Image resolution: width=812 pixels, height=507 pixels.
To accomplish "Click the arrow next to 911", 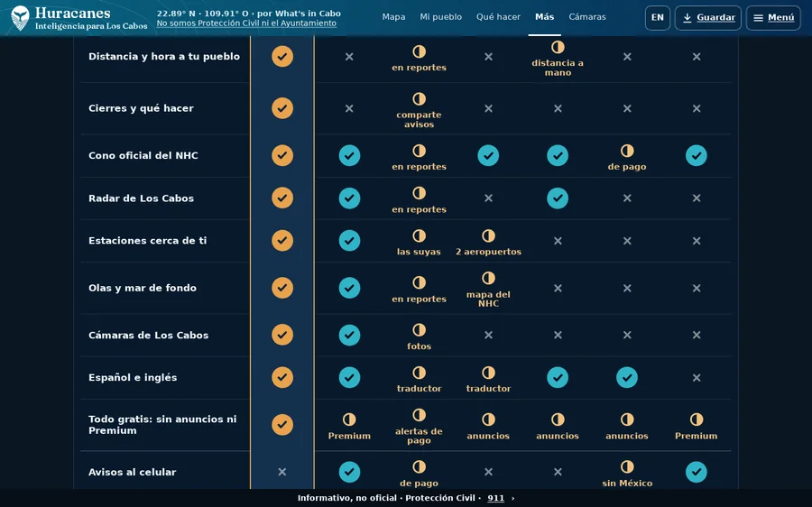I will 513,498.
